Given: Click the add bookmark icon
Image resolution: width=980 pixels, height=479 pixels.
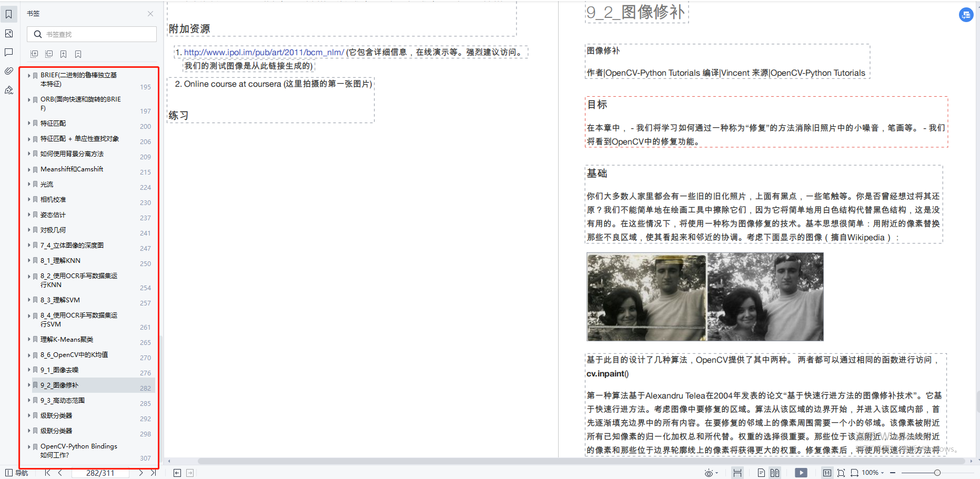Looking at the screenshot, I should point(63,54).
